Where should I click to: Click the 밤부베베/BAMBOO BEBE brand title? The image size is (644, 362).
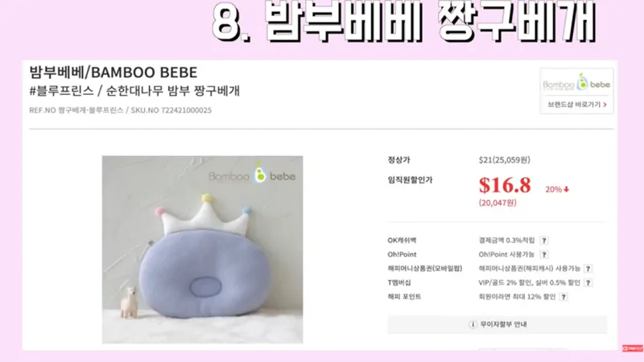coord(114,72)
